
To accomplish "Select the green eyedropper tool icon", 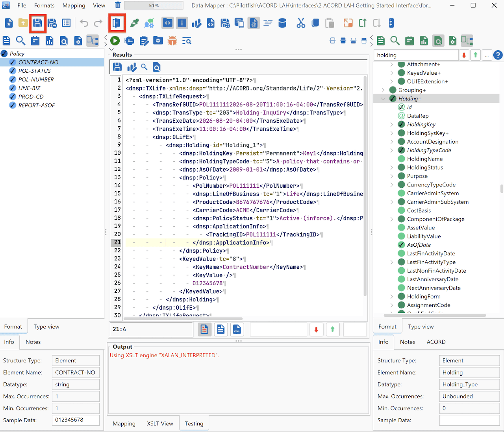I will pyautogui.click(x=135, y=23).
